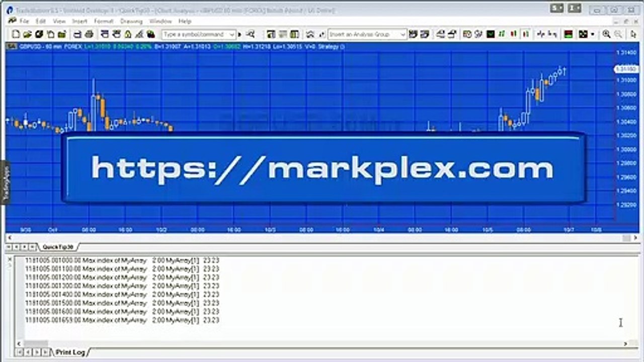Click the 1.31050 current price label

626,69
